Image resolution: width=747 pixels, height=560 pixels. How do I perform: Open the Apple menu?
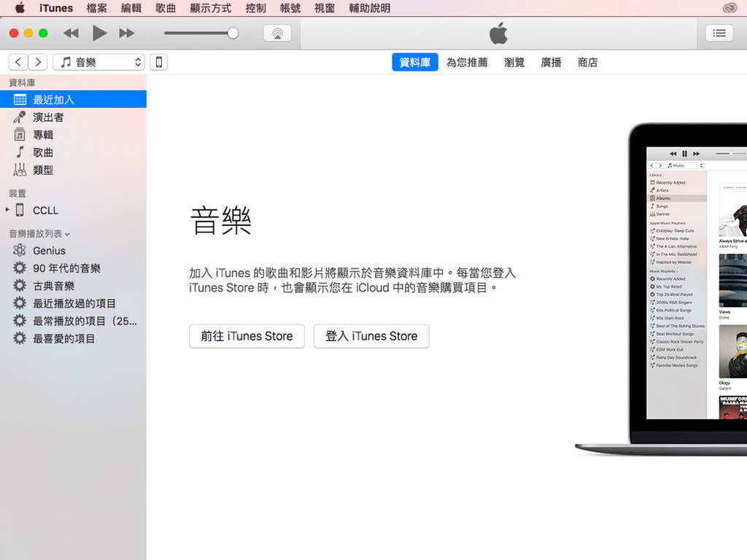20,7
